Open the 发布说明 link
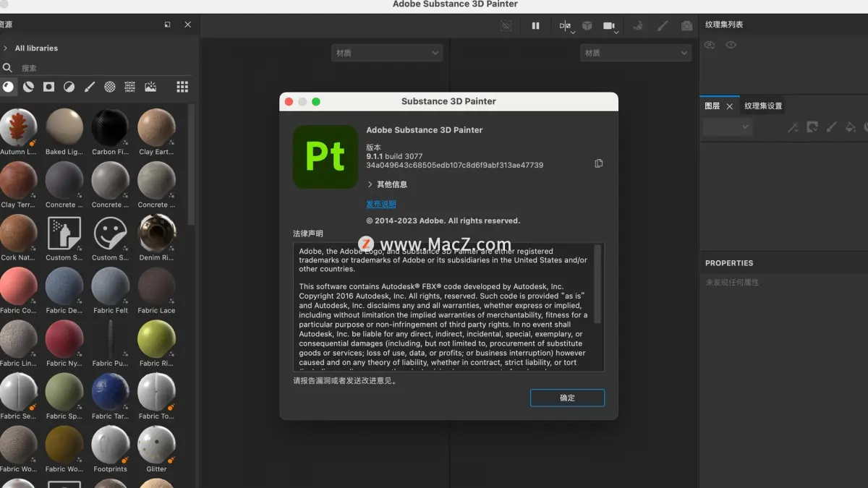The height and width of the screenshot is (488, 868). tap(380, 204)
